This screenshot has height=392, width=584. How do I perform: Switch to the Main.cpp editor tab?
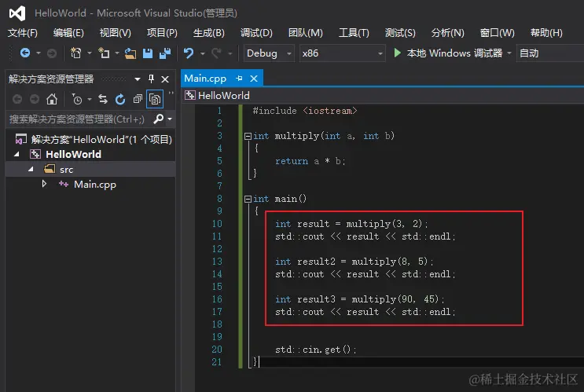205,79
